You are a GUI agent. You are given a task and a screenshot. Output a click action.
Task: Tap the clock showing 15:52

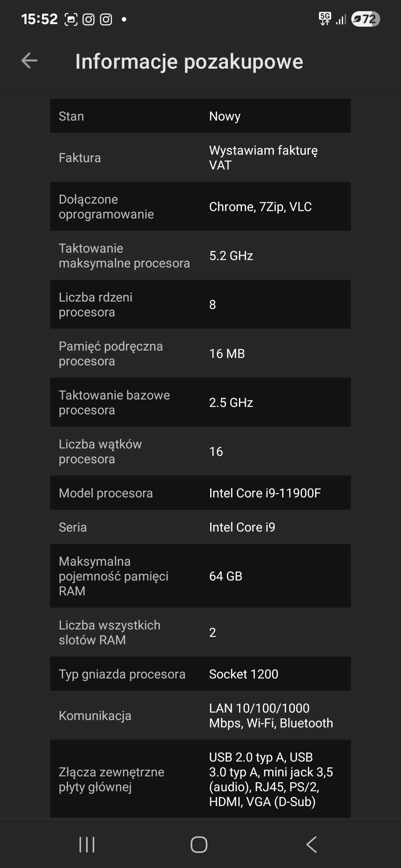coord(39,19)
